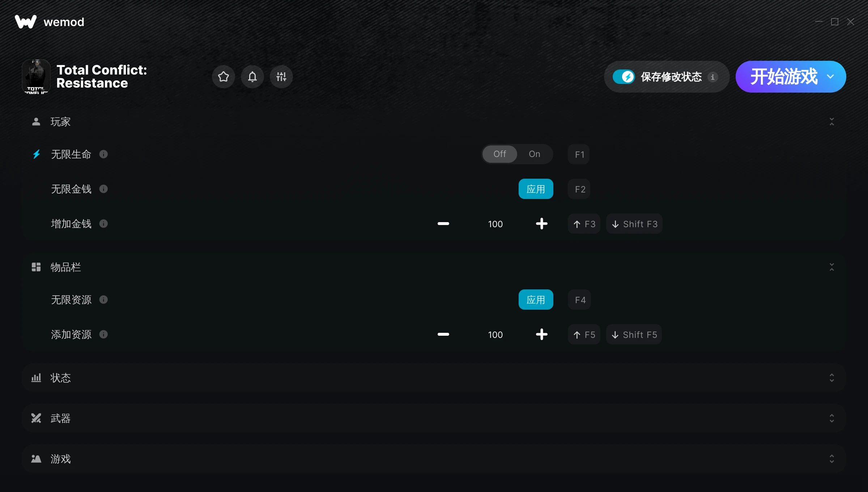Show info for 添加资源 cheat

103,334
